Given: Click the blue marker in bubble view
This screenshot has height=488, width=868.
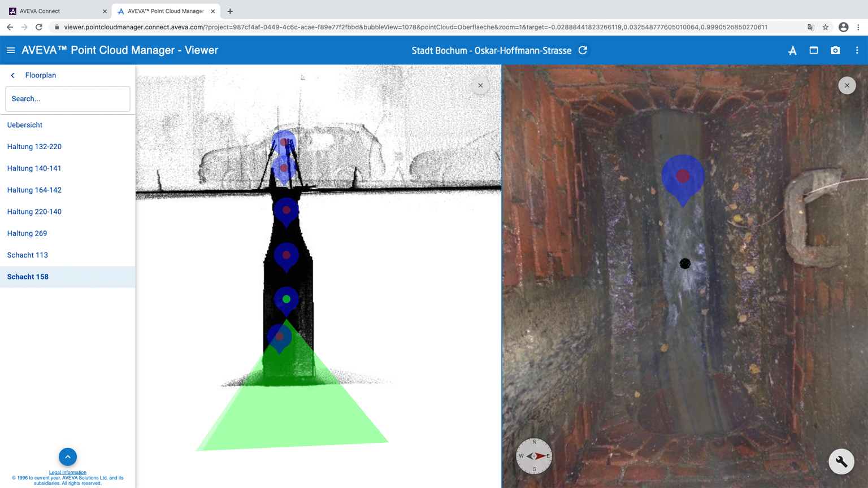Looking at the screenshot, I should [x=683, y=176].
